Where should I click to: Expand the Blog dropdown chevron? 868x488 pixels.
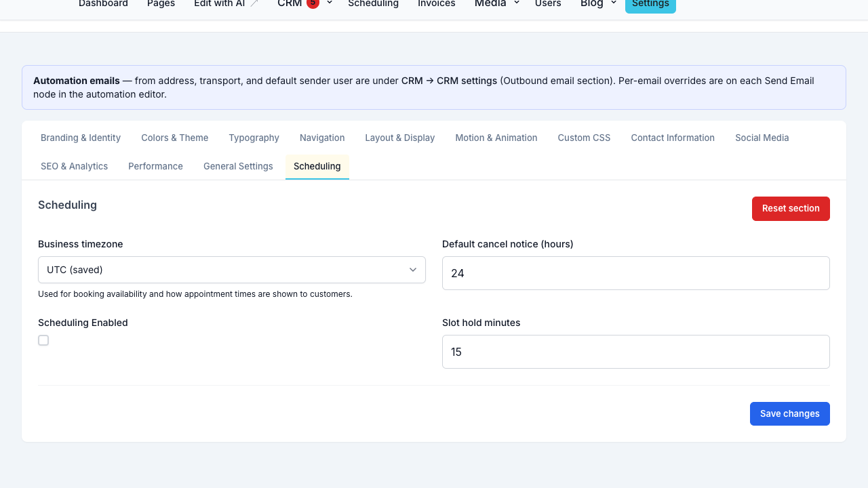(614, 3)
